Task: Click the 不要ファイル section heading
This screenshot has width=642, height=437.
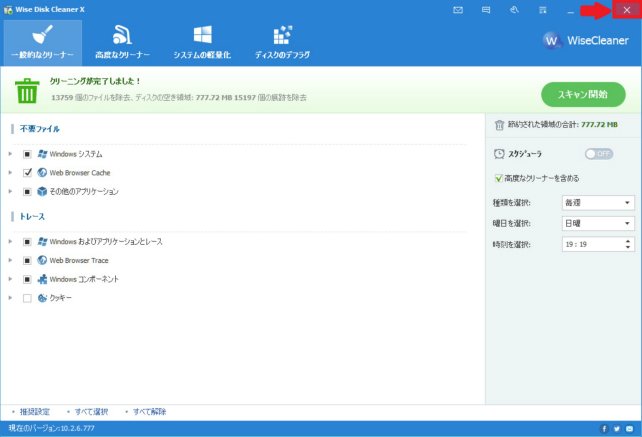Action: click(40, 129)
